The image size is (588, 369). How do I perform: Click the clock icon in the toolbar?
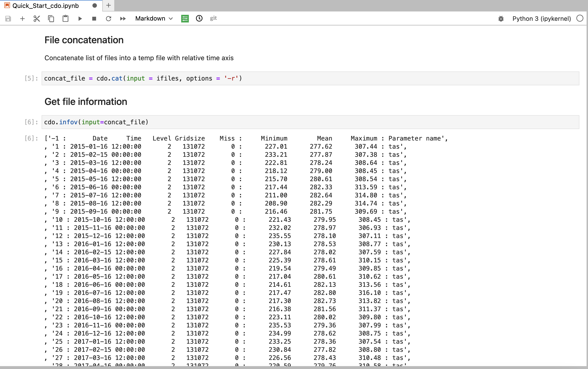click(199, 18)
